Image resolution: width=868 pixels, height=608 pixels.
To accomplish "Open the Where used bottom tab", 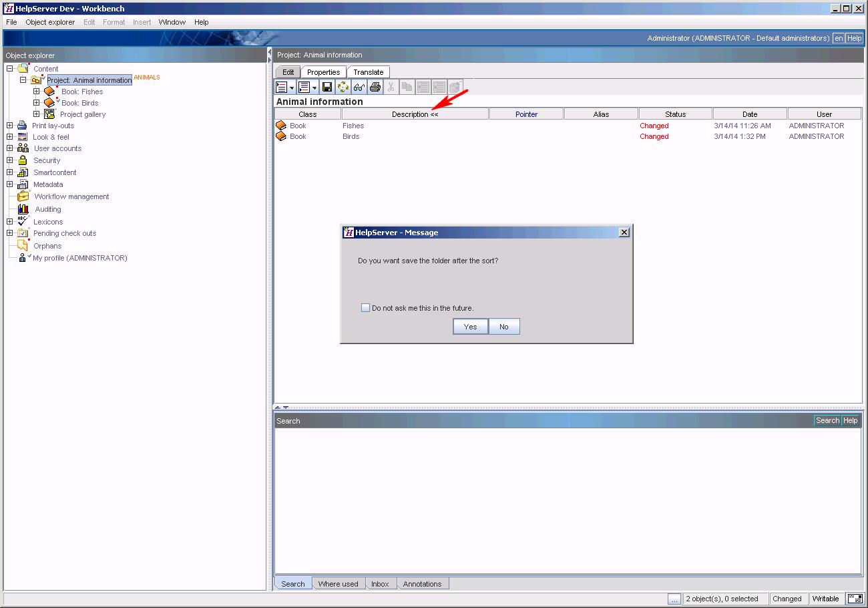I will coord(338,584).
